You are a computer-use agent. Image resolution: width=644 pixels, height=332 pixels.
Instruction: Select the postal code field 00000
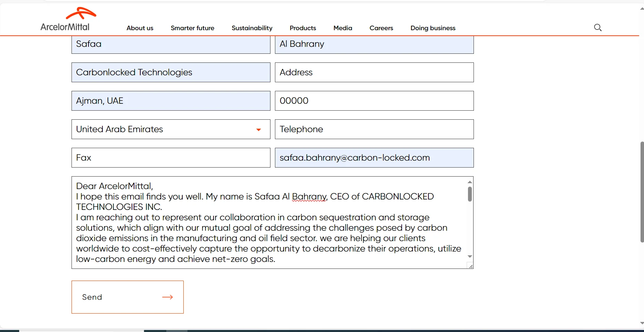374,101
